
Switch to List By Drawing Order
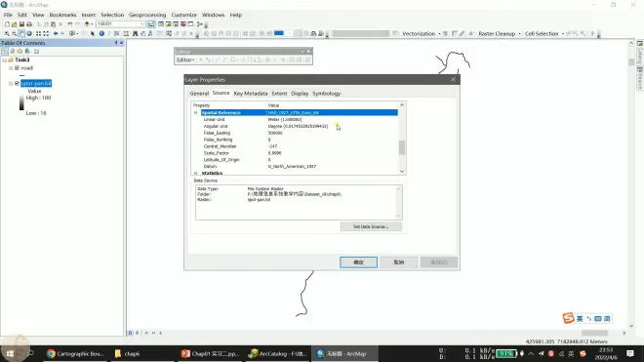(5, 52)
